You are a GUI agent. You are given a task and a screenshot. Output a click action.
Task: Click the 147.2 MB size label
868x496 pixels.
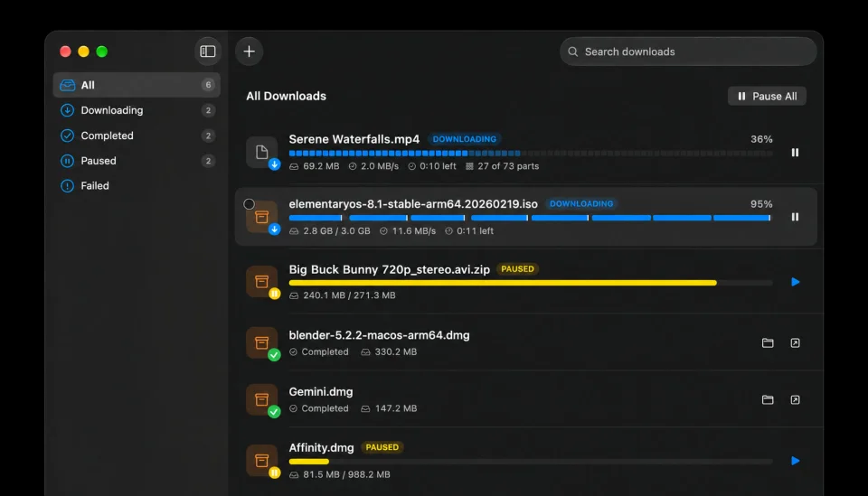396,408
